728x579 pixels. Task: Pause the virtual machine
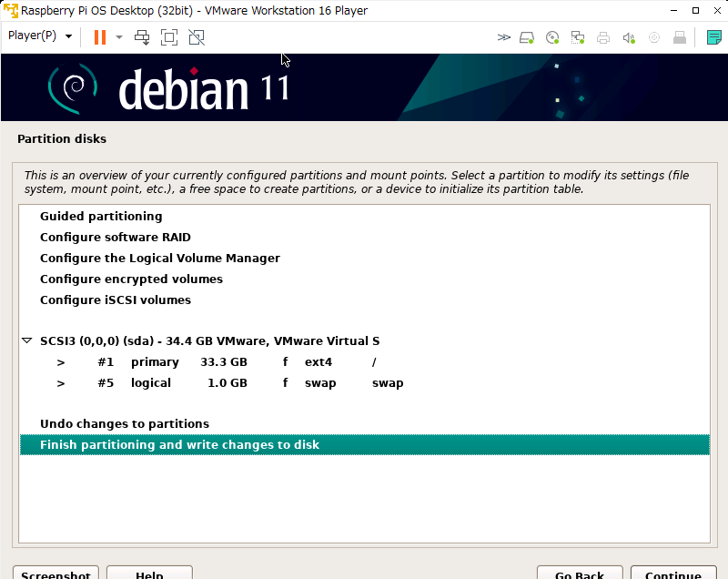pyautogui.click(x=100, y=37)
